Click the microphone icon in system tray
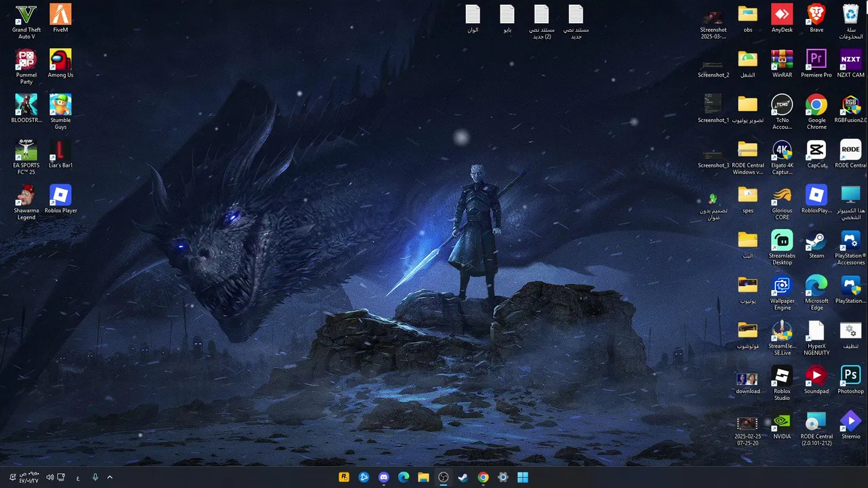This screenshot has height=488, width=868. (x=95, y=477)
